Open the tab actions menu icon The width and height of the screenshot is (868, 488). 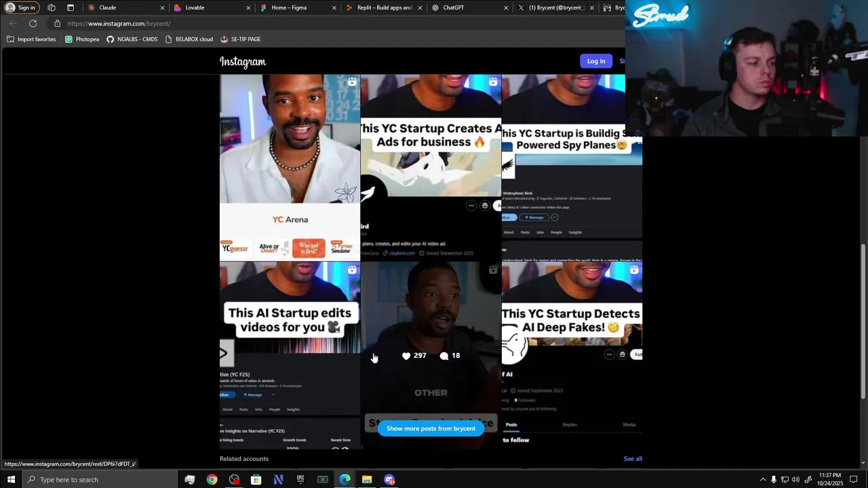coord(71,7)
